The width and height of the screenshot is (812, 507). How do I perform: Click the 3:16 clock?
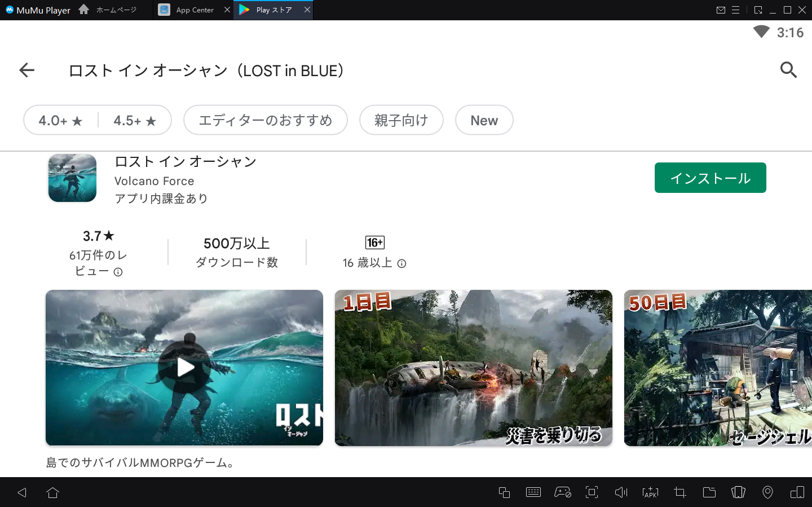tap(790, 33)
